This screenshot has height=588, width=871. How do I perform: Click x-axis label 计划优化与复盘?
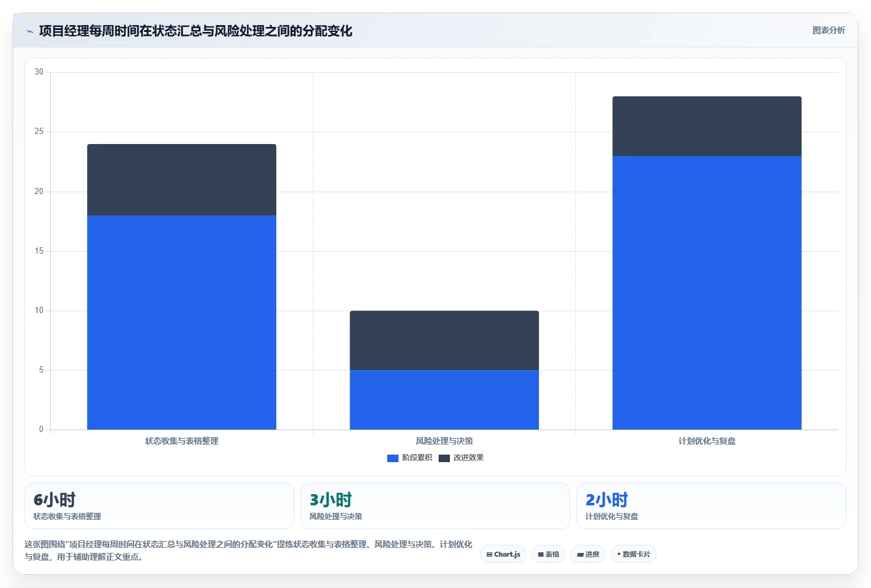tap(707, 441)
